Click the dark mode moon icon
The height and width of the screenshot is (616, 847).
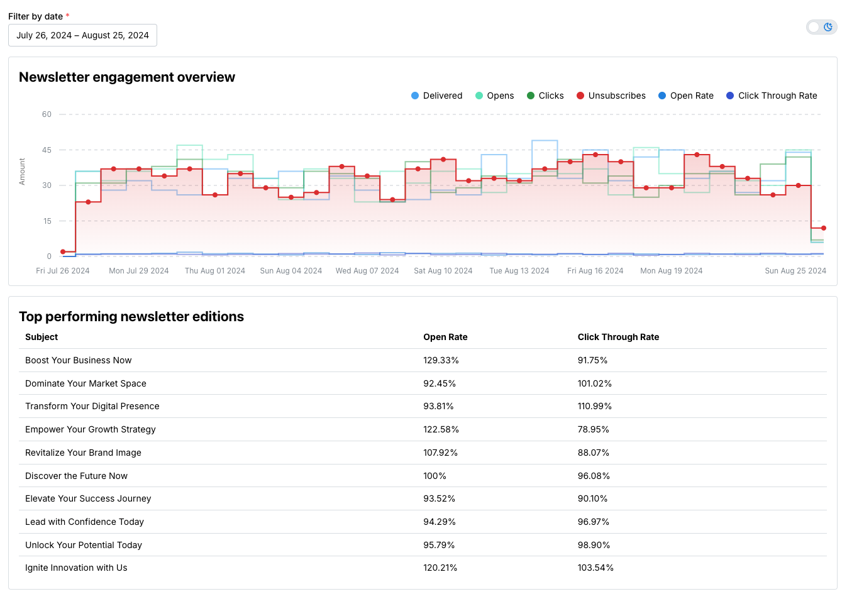[x=828, y=27]
